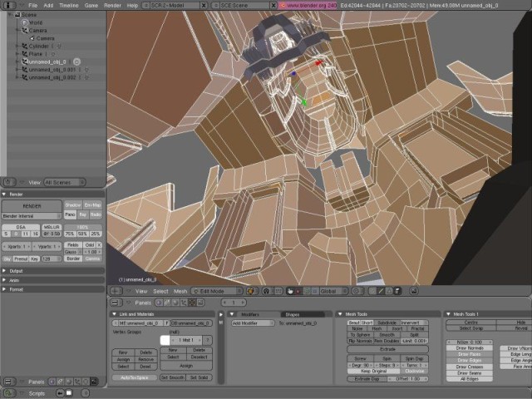Image resolution: width=532 pixels, height=399 pixels.
Task: Toggle the Draw Edges option
Action: pos(469,360)
